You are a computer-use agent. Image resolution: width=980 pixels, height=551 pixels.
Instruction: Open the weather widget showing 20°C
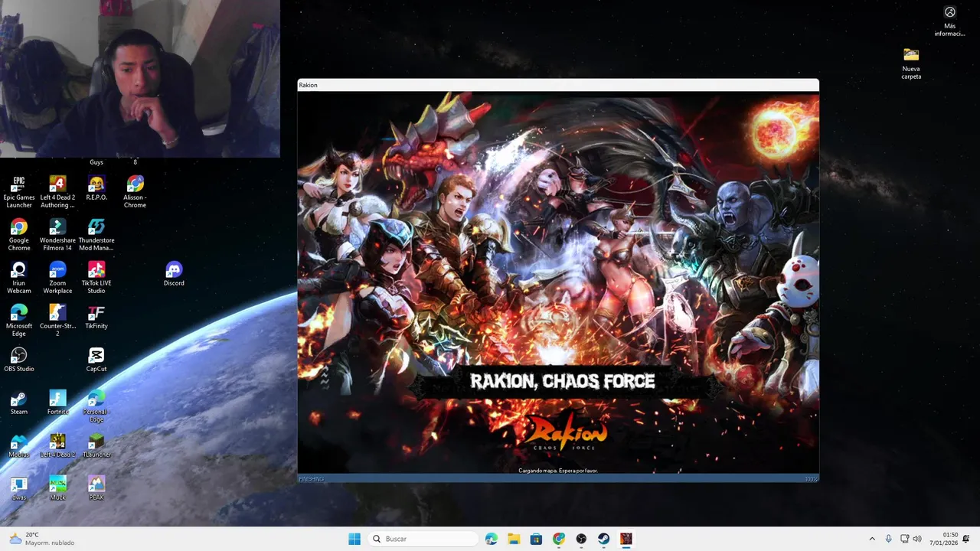[x=42, y=539]
